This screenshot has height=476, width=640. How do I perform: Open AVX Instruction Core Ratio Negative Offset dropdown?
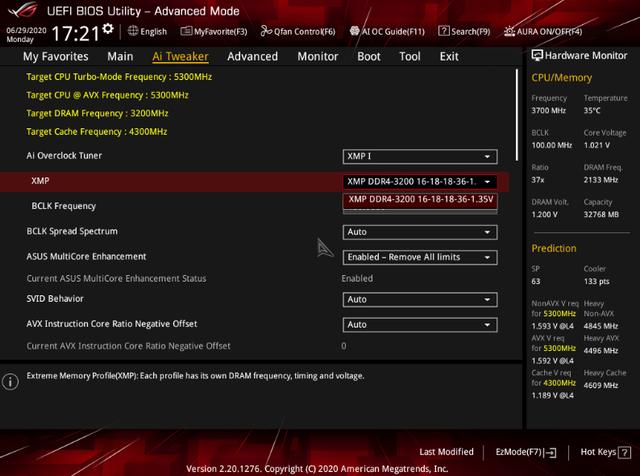[x=420, y=325]
